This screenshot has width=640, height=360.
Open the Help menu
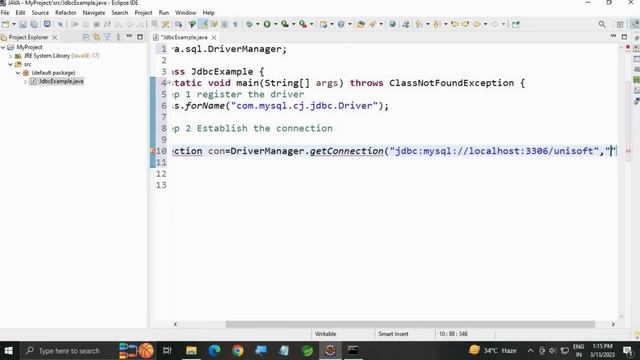209,13
